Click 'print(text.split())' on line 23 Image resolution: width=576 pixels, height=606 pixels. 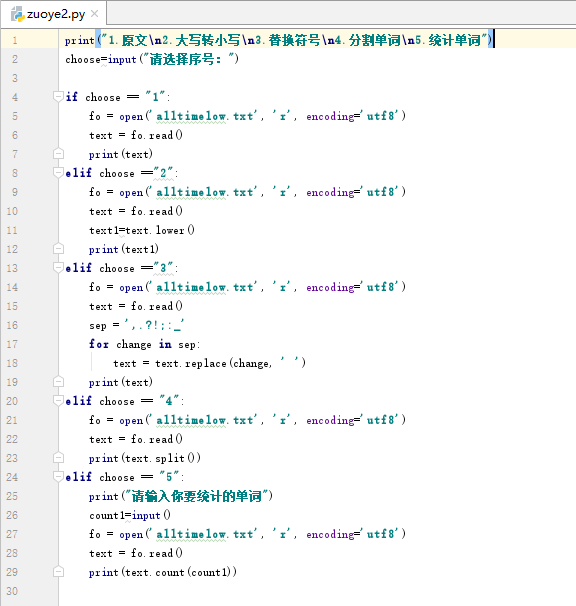pyautogui.click(x=145, y=458)
